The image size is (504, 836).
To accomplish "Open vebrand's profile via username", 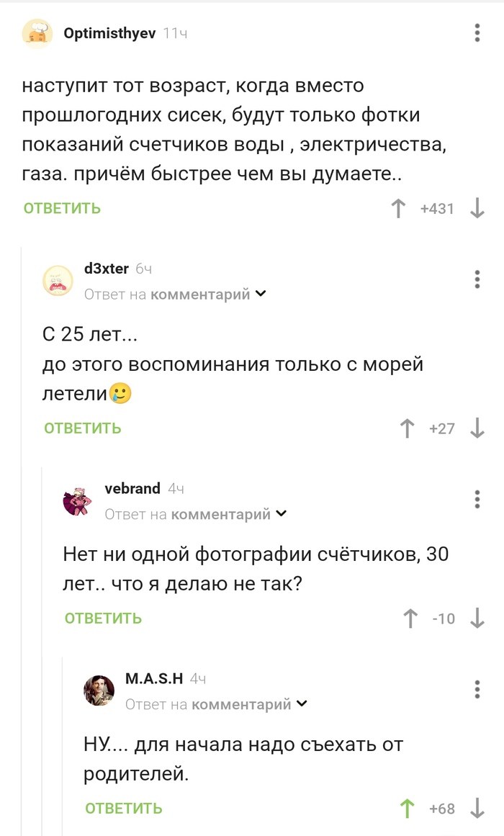I will click(131, 488).
